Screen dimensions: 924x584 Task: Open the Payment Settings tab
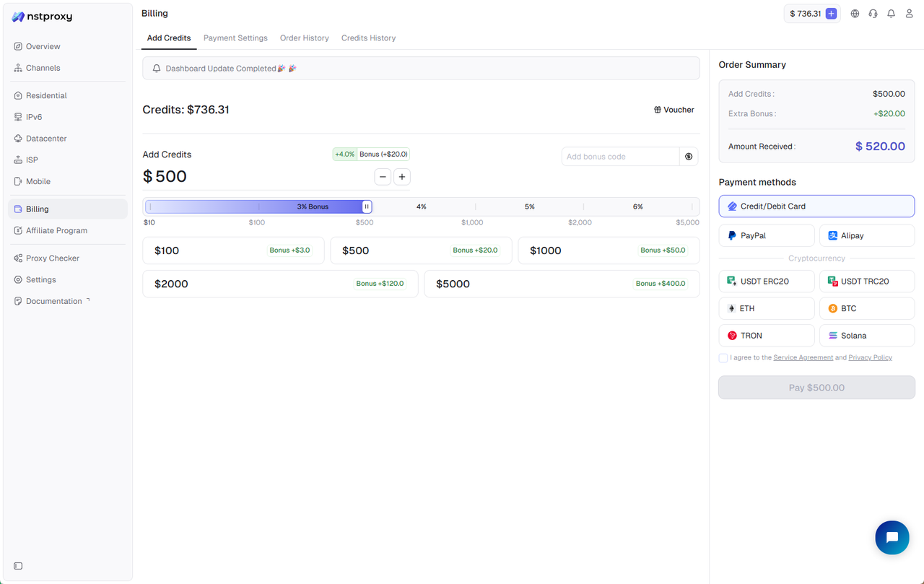(235, 38)
